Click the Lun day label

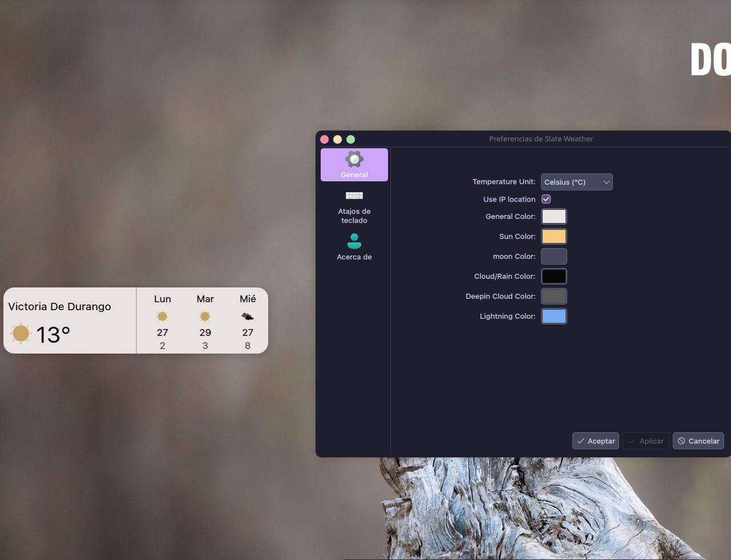163,299
